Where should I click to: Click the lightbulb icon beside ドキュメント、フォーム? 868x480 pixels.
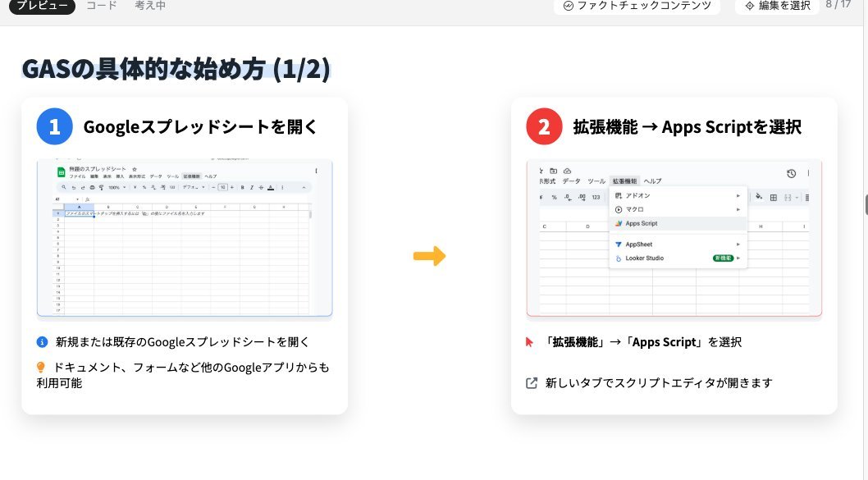[x=41, y=367]
